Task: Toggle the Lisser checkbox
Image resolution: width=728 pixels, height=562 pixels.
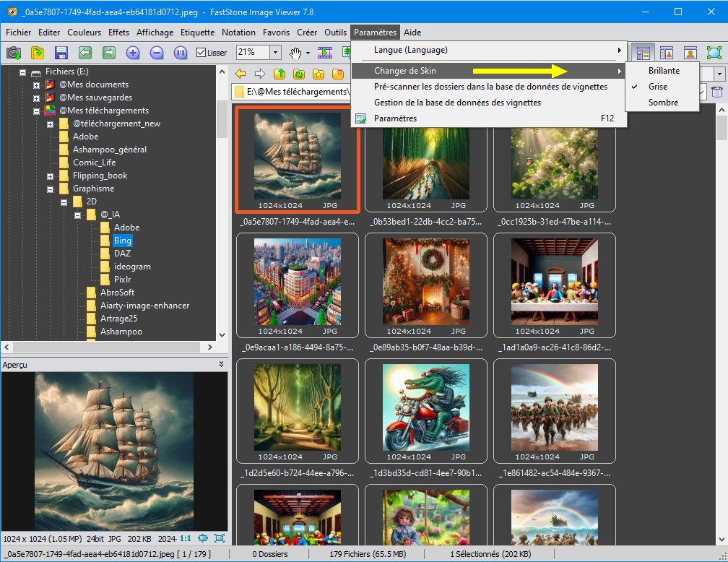Action: [201, 53]
